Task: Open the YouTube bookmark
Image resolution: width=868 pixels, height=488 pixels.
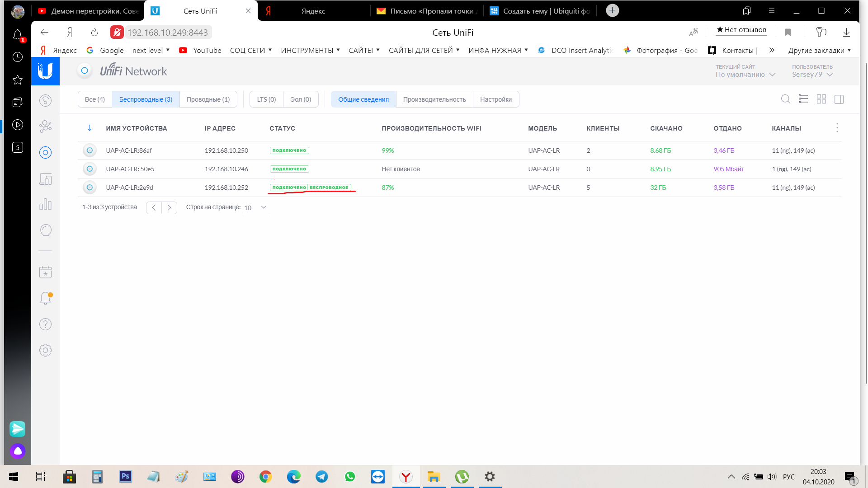Action: point(200,50)
